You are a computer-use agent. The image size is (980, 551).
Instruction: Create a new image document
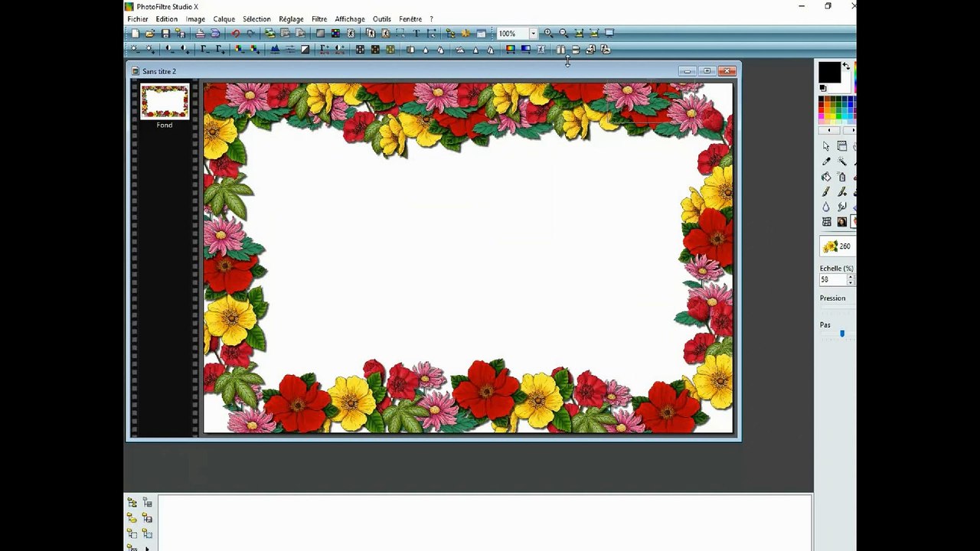[136, 33]
